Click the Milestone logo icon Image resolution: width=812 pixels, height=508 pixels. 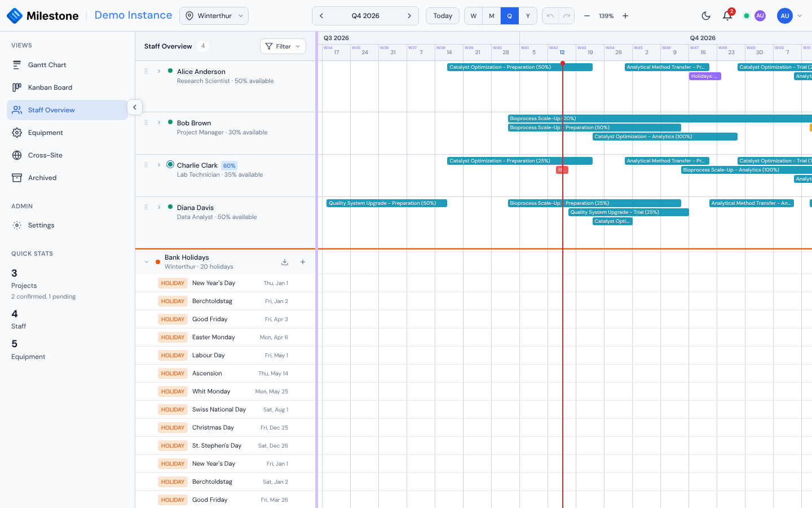pos(15,16)
